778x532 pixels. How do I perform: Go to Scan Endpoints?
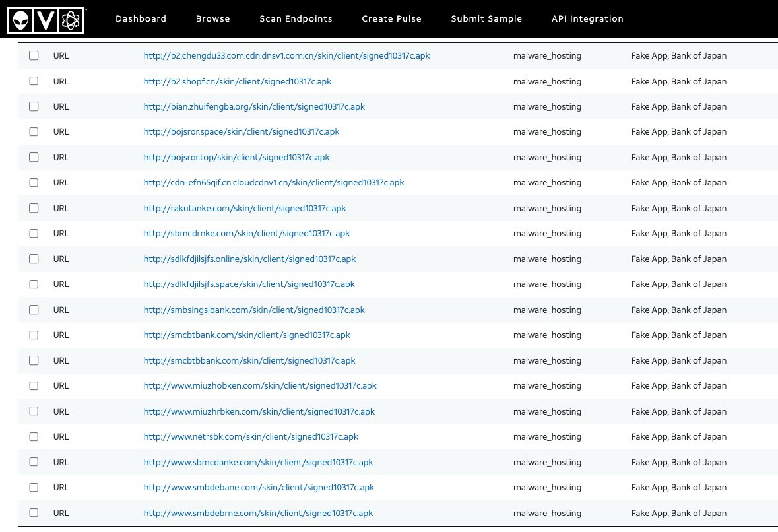(296, 19)
